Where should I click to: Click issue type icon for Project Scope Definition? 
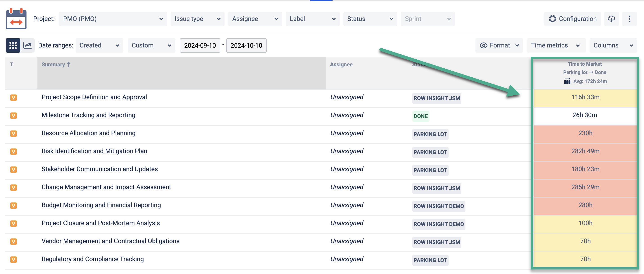pyautogui.click(x=13, y=97)
